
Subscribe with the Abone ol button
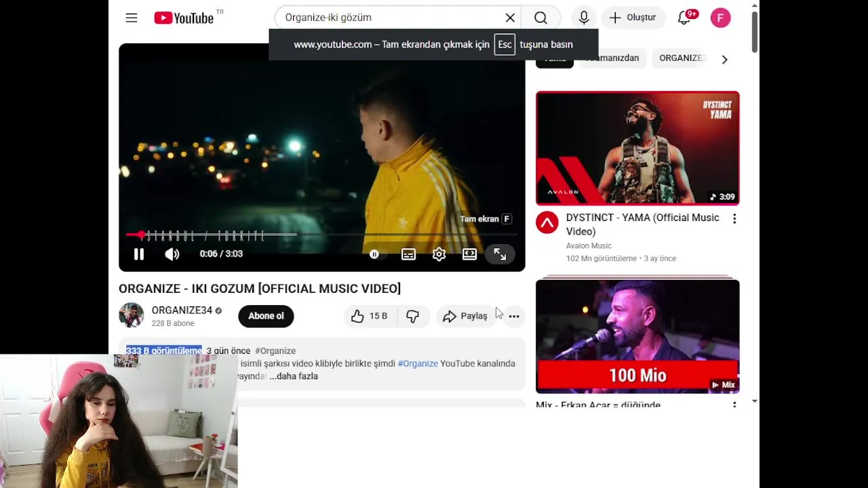(x=266, y=316)
